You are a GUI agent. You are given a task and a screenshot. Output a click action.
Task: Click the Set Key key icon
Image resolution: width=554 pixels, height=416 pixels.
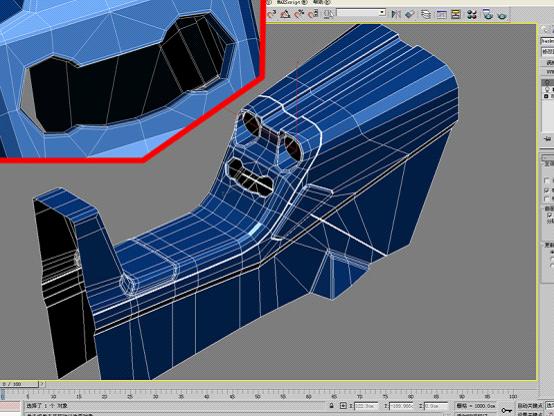point(507,410)
